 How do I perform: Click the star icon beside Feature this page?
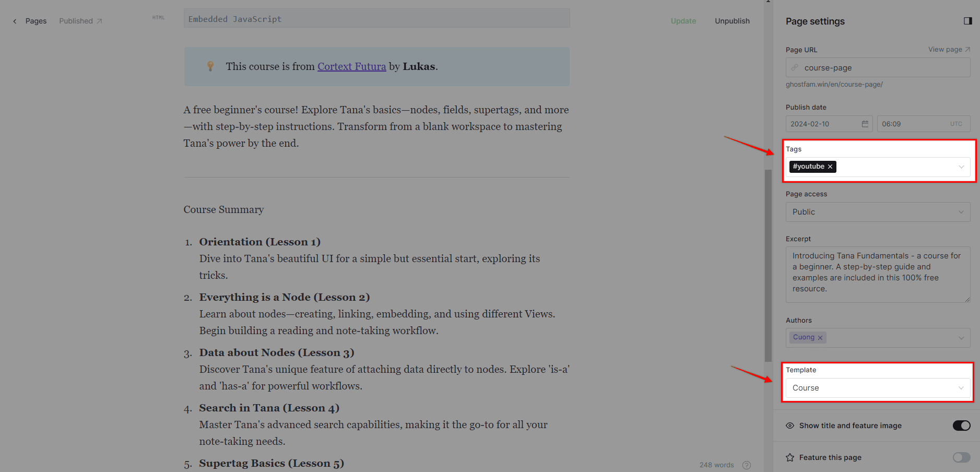pyautogui.click(x=789, y=457)
